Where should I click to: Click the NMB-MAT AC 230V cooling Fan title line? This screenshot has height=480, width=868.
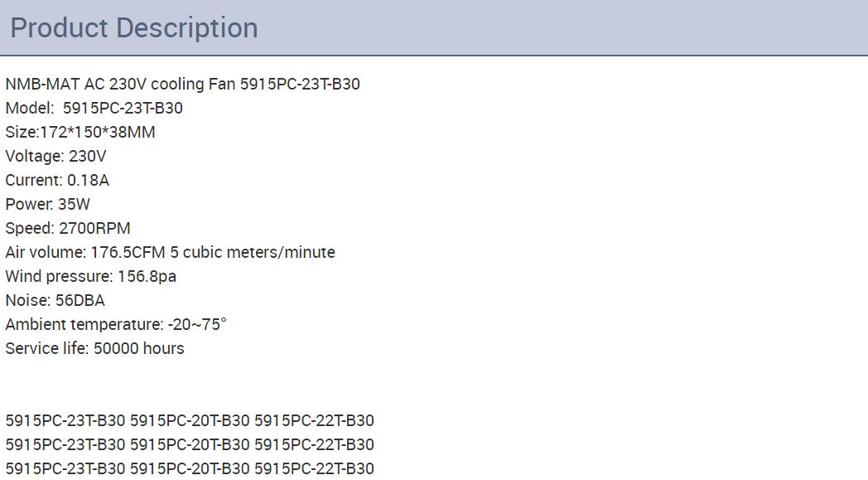click(183, 85)
